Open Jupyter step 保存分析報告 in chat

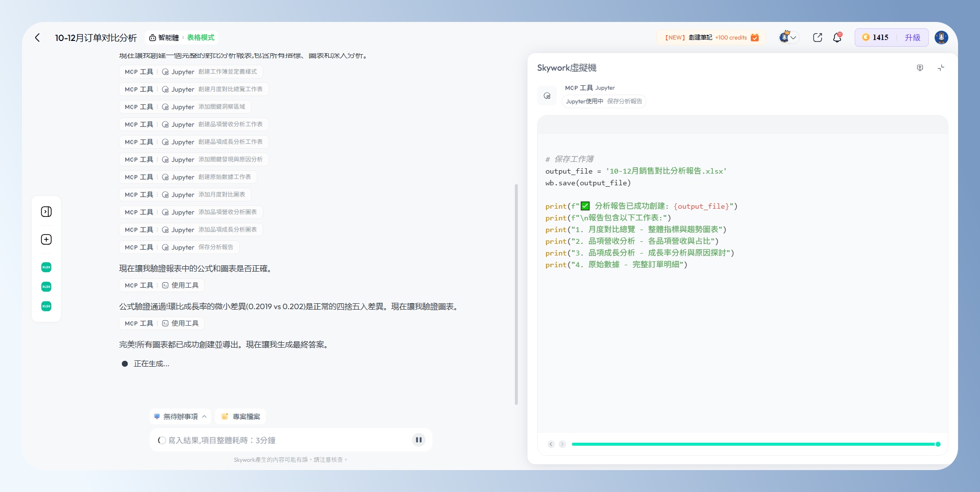tap(179, 247)
